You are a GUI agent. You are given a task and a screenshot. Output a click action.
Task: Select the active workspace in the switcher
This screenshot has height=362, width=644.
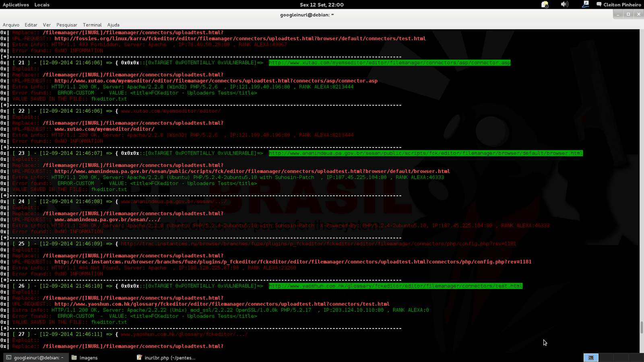tap(591, 358)
